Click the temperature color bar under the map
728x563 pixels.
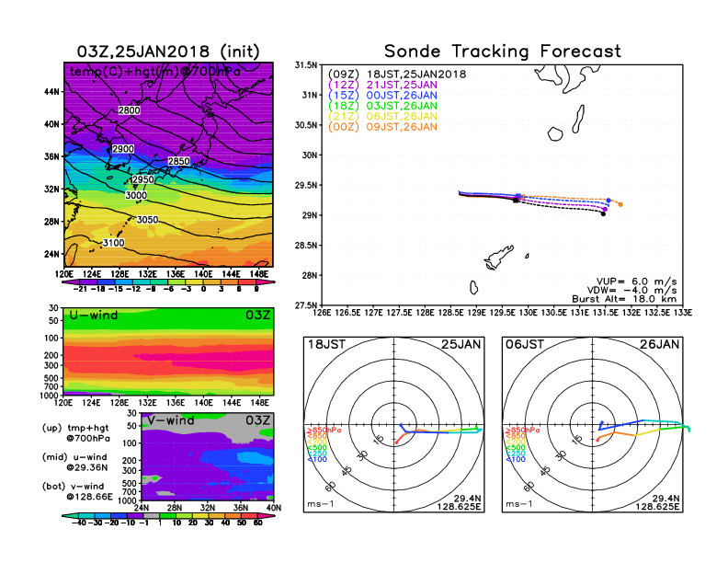coord(166,280)
